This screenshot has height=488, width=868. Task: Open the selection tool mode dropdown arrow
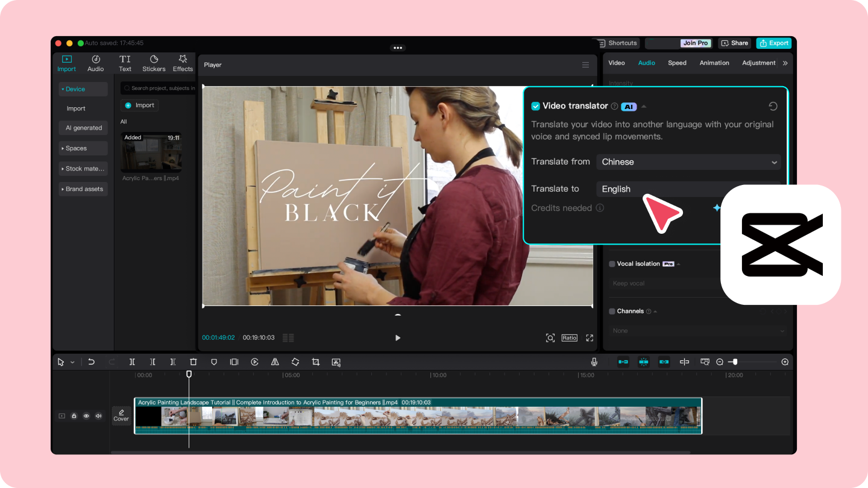72,362
